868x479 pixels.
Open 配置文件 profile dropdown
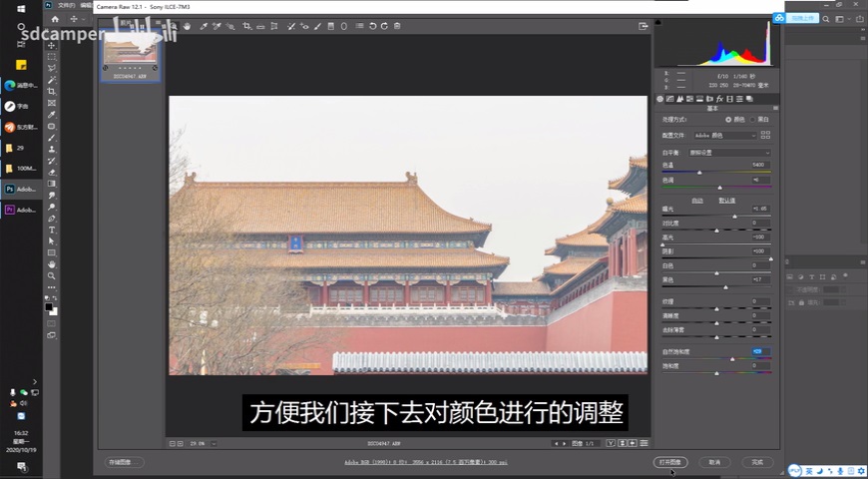[x=724, y=135]
